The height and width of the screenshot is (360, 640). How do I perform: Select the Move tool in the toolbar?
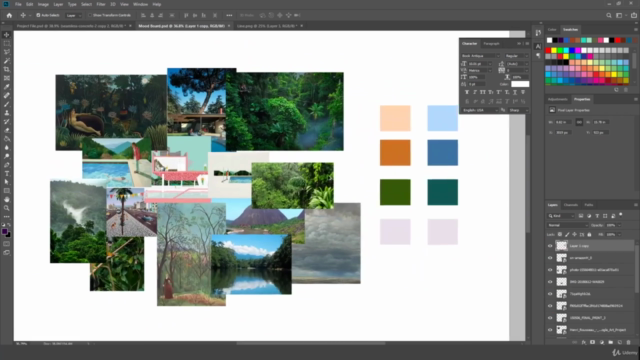tap(7, 35)
